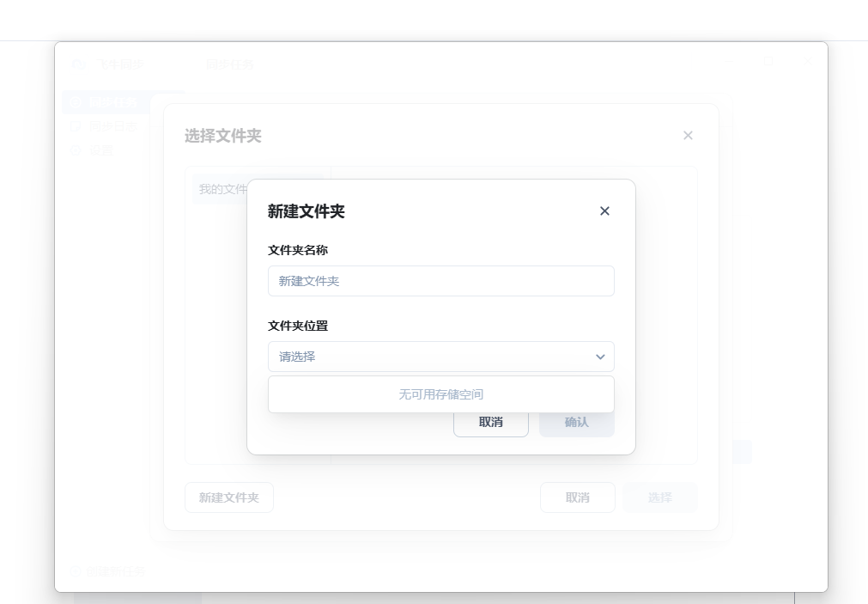The height and width of the screenshot is (604, 868).
Task: Close the 选择文件夹 dialog
Action: click(x=688, y=135)
